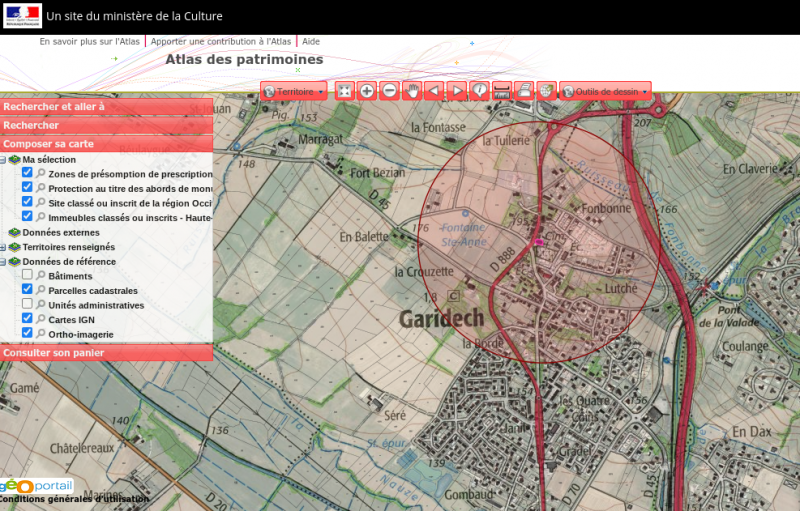Click the zoom in plus icon
The width and height of the screenshot is (800, 511).
[x=367, y=91]
